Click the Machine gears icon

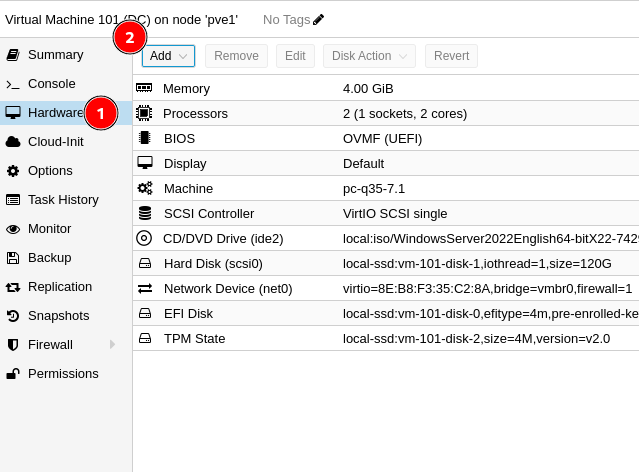pyautogui.click(x=145, y=188)
